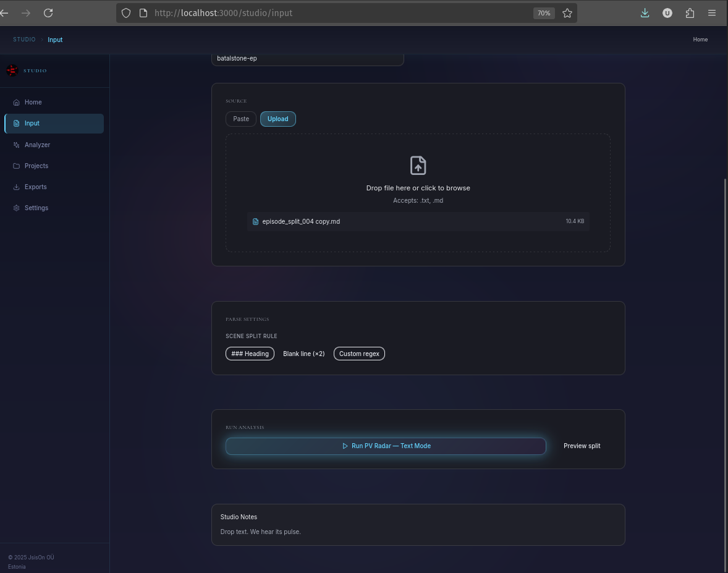728x573 pixels.
Task: Open the browser Downloads icon
Action: pyautogui.click(x=645, y=12)
